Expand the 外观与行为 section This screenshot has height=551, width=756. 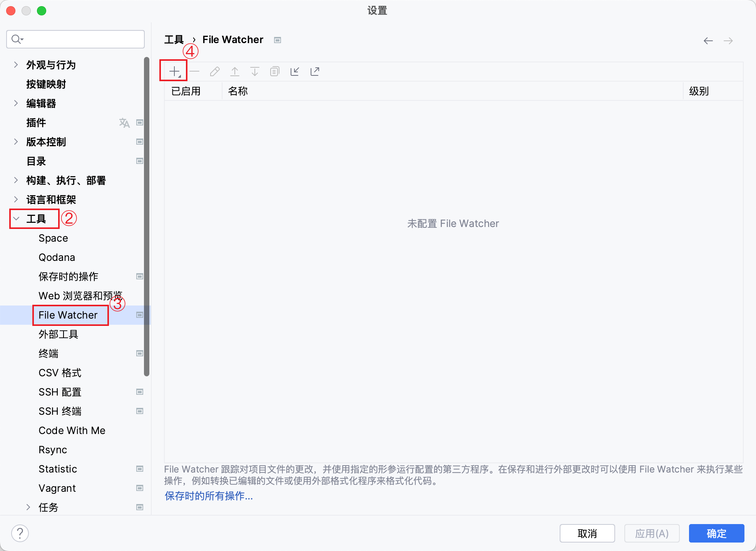15,65
